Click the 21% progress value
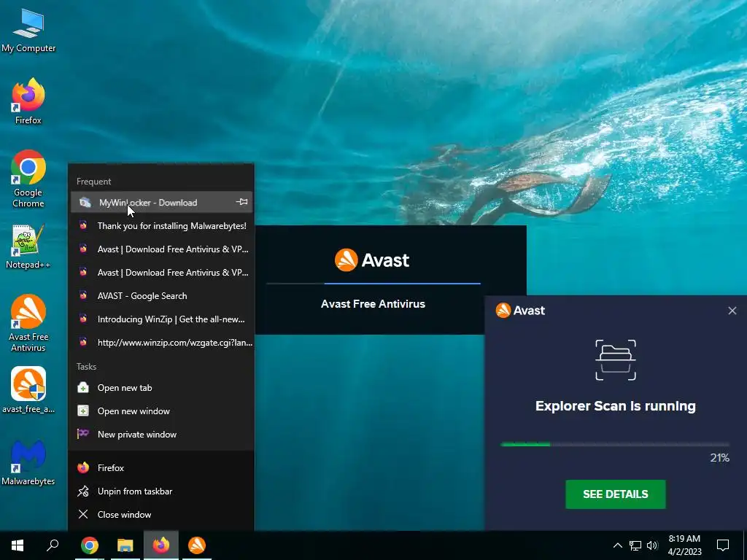 pyautogui.click(x=719, y=458)
